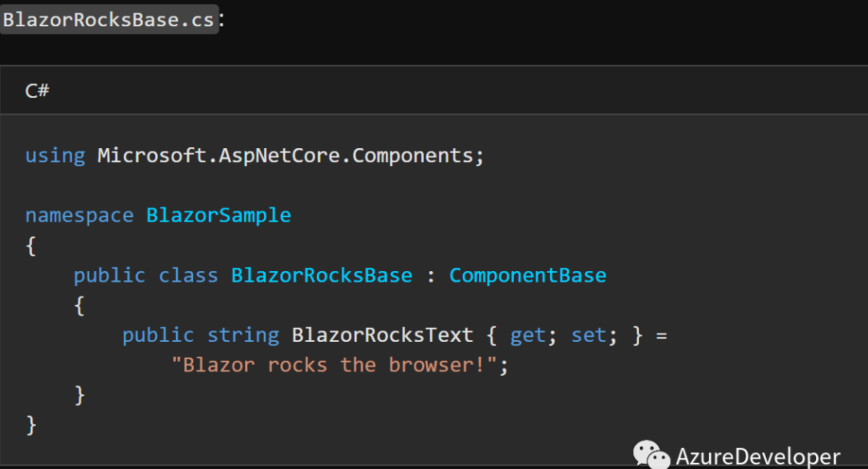The image size is (868, 469).
Task: Click the class keyword
Action: [x=188, y=276]
